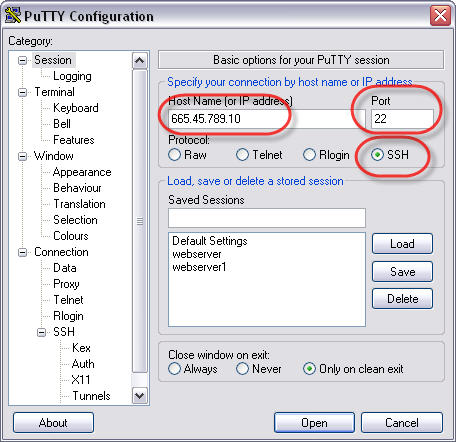Image resolution: width=456 pixels, height=442 pixels.
Task: Click the Saved Sessions name field
Action: pos(267,218)
